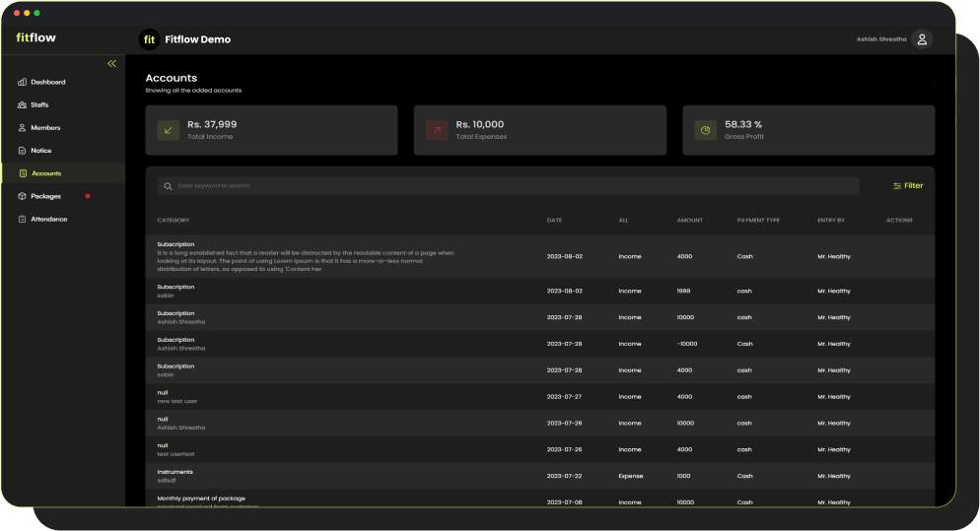Click the ACTIONS column header

pyautogui.click(x=899, y=220)
